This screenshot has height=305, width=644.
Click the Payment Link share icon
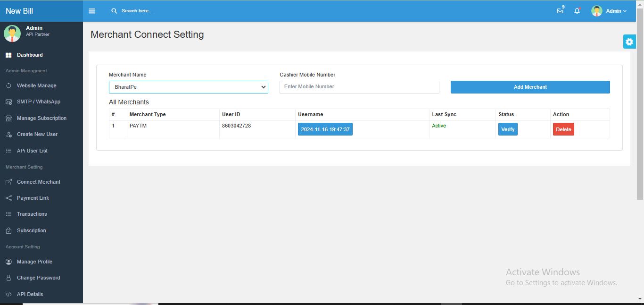pos(8,198)
